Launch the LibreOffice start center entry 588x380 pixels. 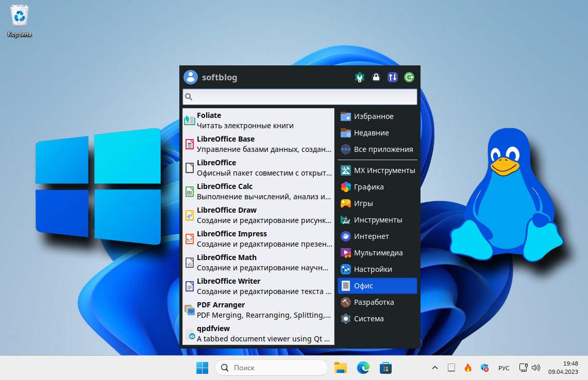point(258,167)
